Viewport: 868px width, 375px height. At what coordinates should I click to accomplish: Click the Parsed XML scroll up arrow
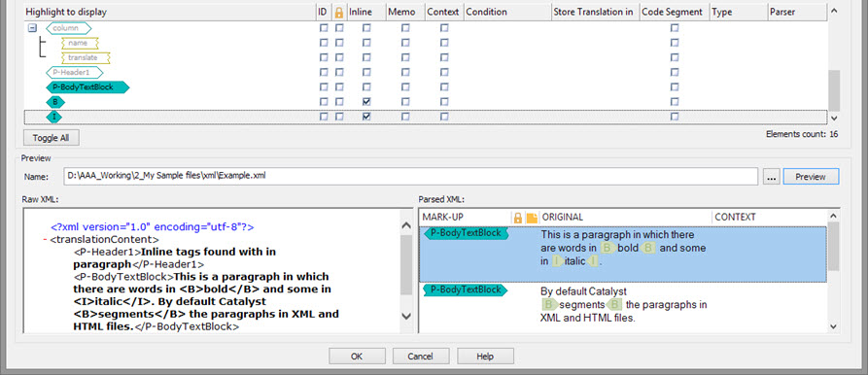pyautogui.click(x=834, y=217)
